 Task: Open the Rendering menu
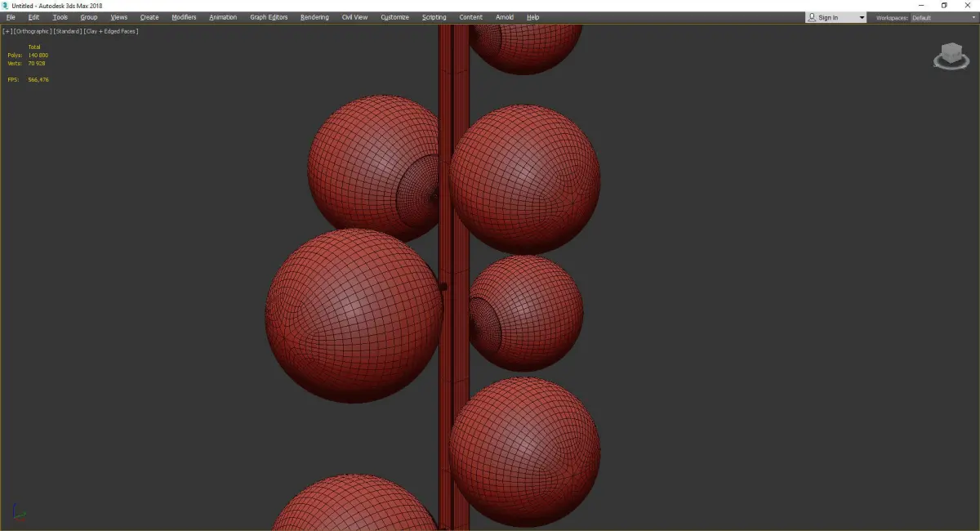pos(314,17)
